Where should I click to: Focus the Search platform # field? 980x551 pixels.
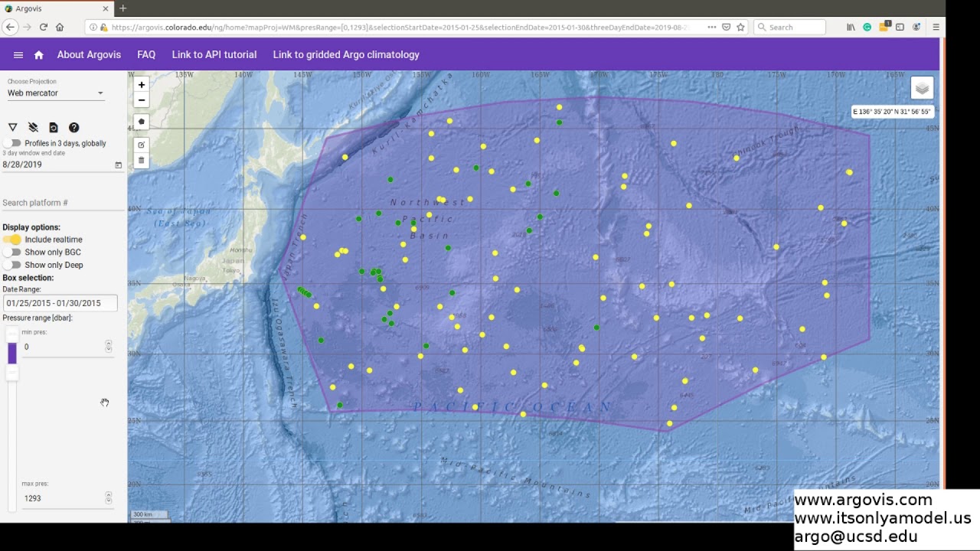63,203
